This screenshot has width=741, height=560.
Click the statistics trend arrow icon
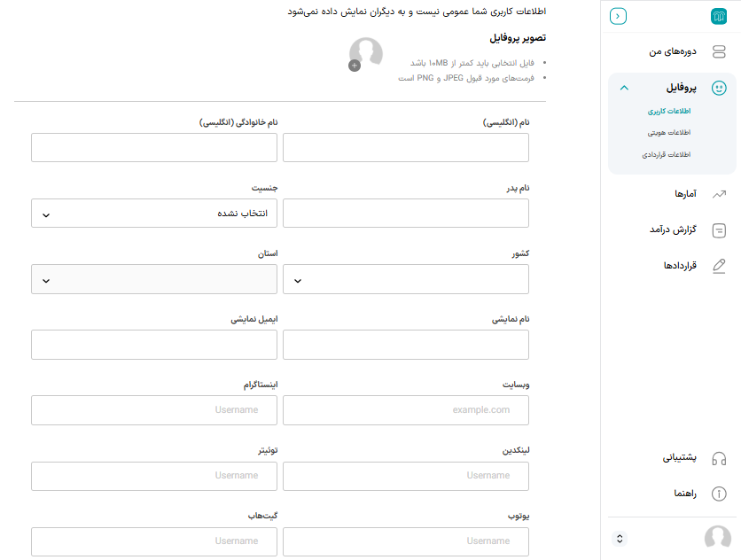coord(719,194)
